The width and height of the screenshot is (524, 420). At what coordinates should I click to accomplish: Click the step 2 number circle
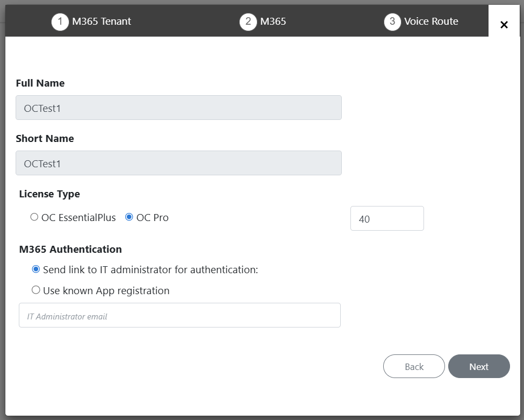coord(248,22)
